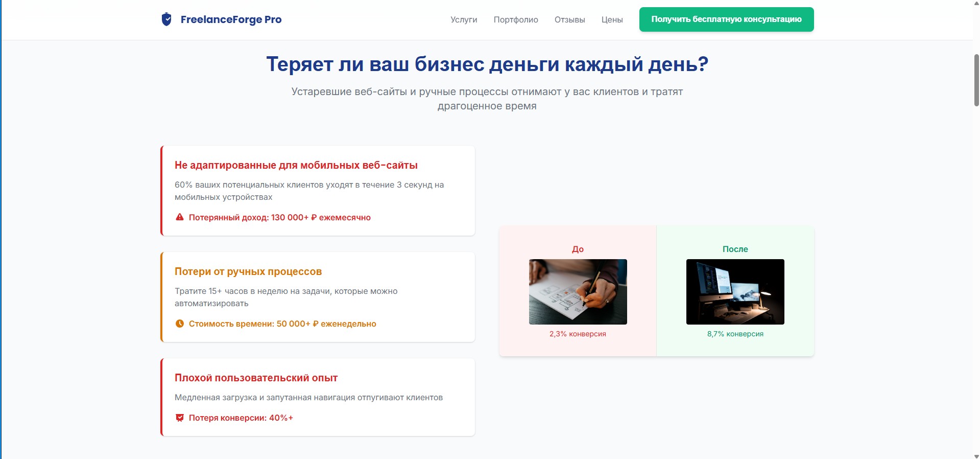Click the FreelanceForge Pro shield logo icon
The image size is (980, 459).
click(x=166, y=19)
